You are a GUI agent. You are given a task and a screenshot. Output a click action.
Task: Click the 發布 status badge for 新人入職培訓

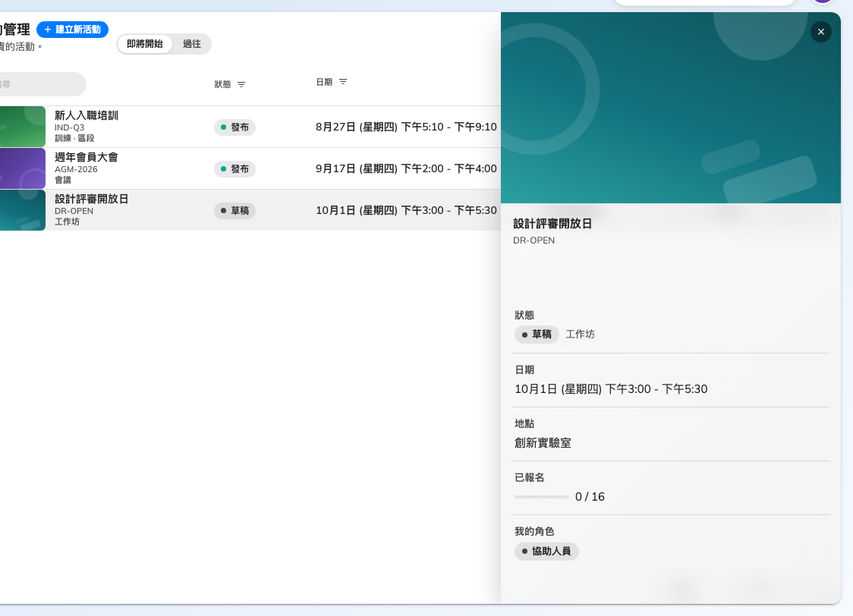tap(234, 127)
